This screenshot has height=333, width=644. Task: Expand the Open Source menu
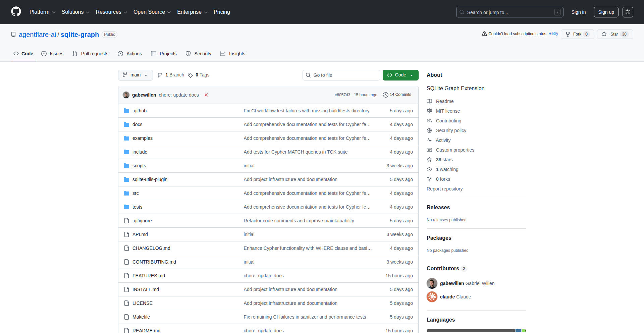click(x=152, y=12)
